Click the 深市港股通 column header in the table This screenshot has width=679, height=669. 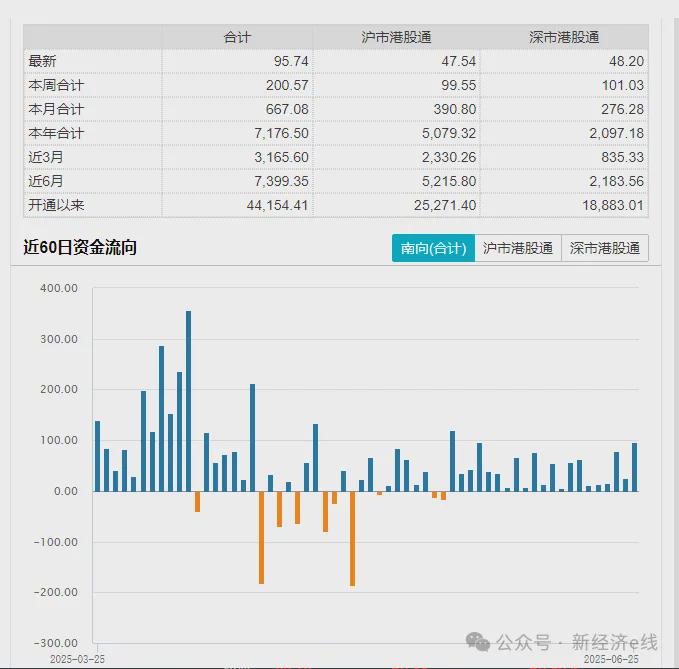(x=564, y=37)
